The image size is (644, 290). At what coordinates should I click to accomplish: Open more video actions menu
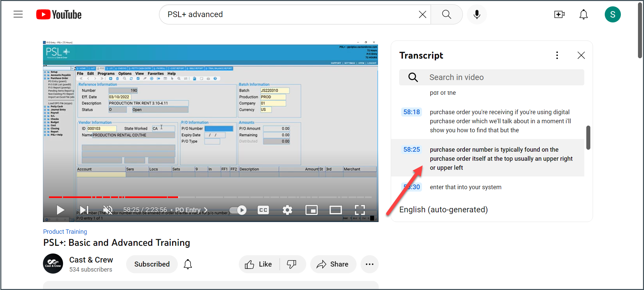click(370, 264)
